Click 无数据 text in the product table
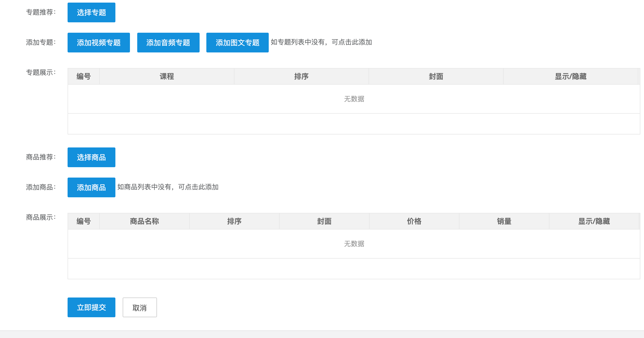The width and height of the screenshot is (644, 338). pos(354,244)
